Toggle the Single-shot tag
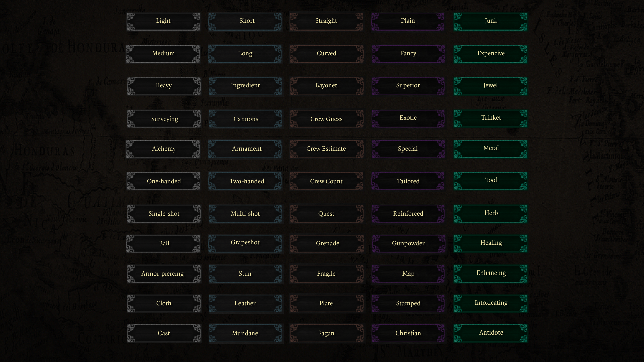Image resolution: width=644 pixels, height=362 pixels. click(x=163, y=214)
